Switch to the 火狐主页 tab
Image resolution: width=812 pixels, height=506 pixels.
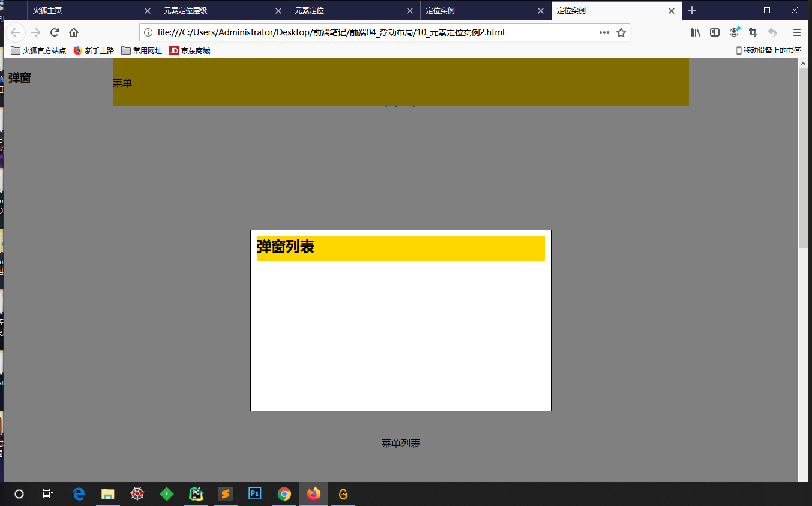tap(72, 10)
